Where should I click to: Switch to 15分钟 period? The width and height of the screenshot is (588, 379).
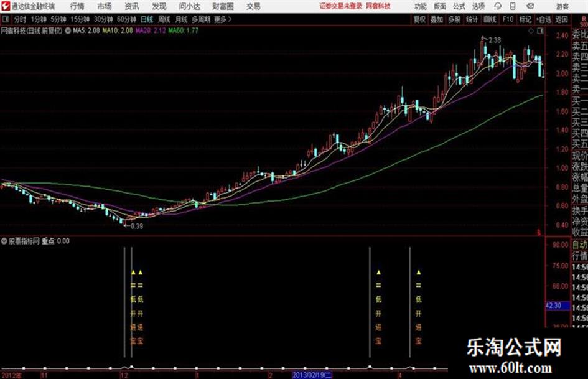click(x=80, y=19)
